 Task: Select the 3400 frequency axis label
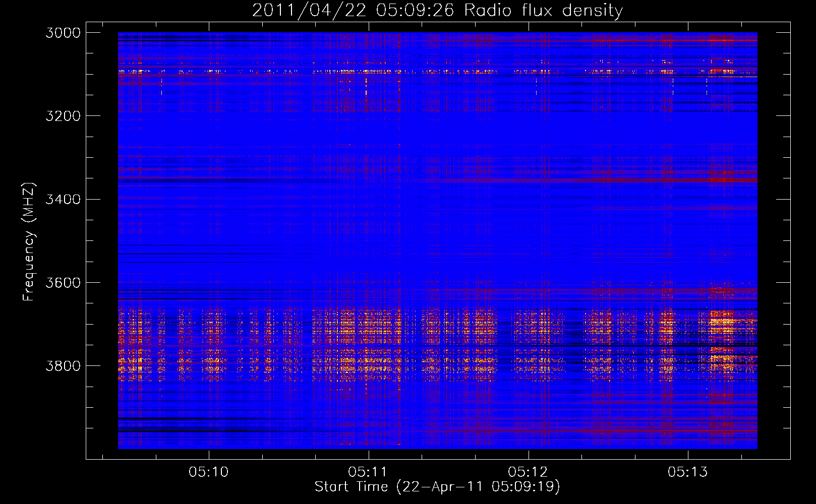pos(63,199)
